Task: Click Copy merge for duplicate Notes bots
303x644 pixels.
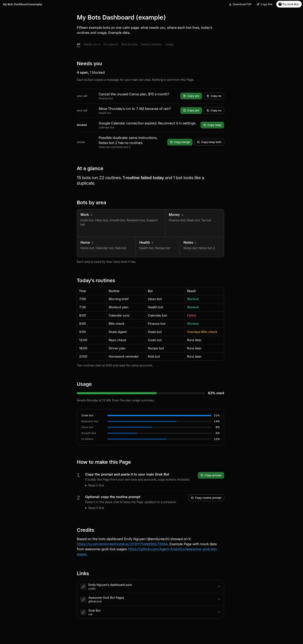Action: pos(180,142)
